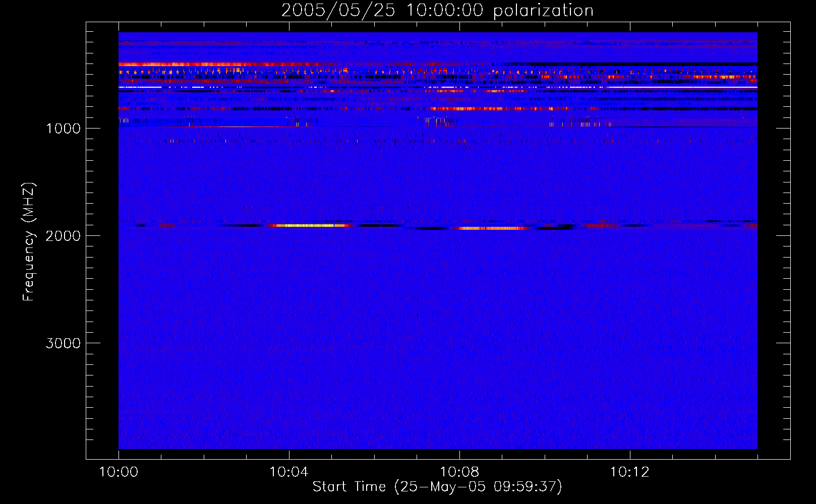Click the 3000 frequency tick label
Viewport: 816px width, 504px height.
[x=63, y=343]
